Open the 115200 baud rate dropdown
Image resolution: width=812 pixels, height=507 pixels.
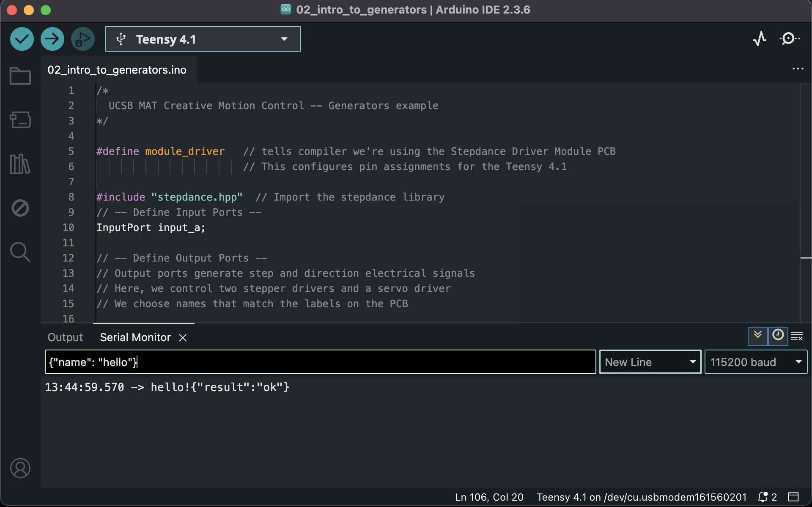[756, 362]
